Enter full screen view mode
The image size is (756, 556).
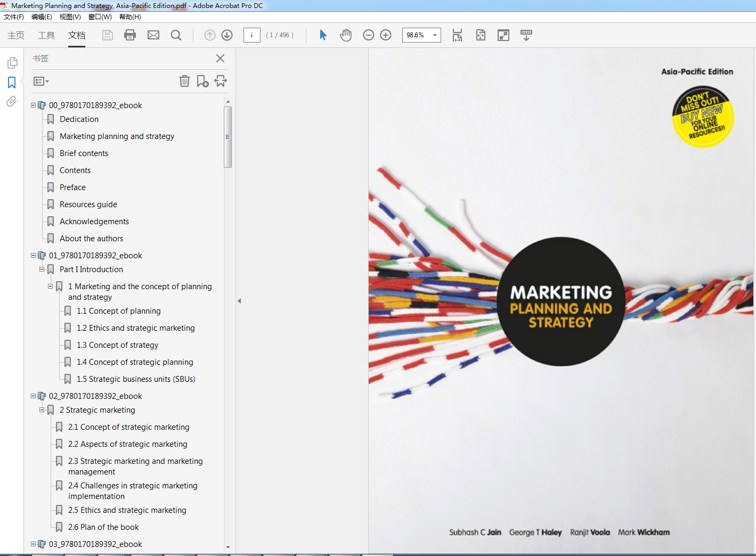pos(503,35)
